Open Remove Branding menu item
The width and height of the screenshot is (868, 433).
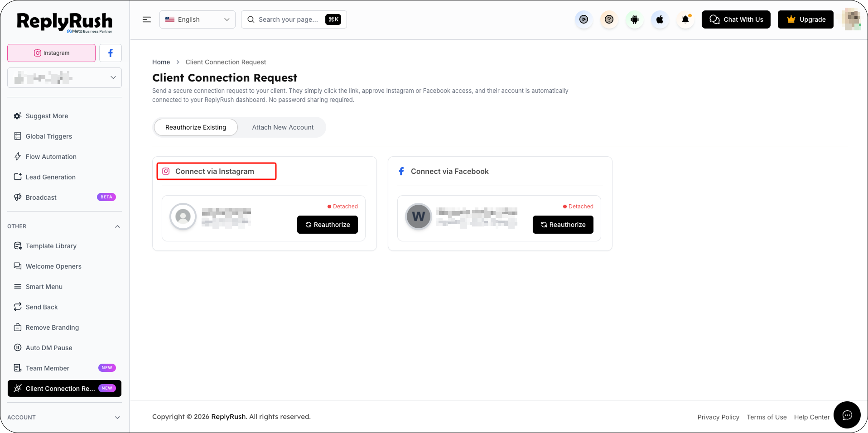[x=65, y=327]
